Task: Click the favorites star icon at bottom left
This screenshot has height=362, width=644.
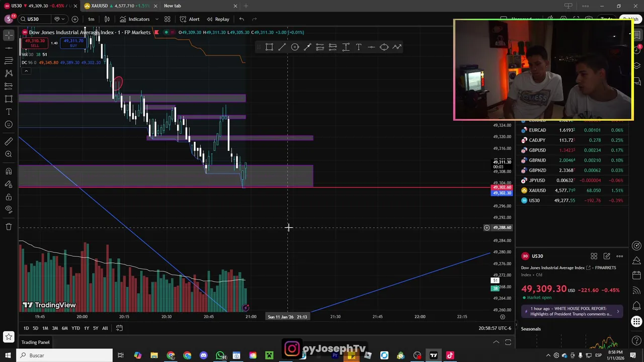Action: coord(9,336)
